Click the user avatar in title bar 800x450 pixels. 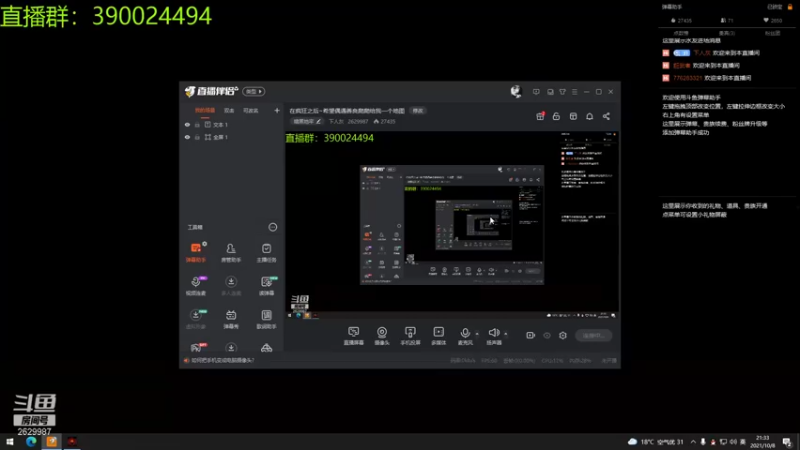516,91
